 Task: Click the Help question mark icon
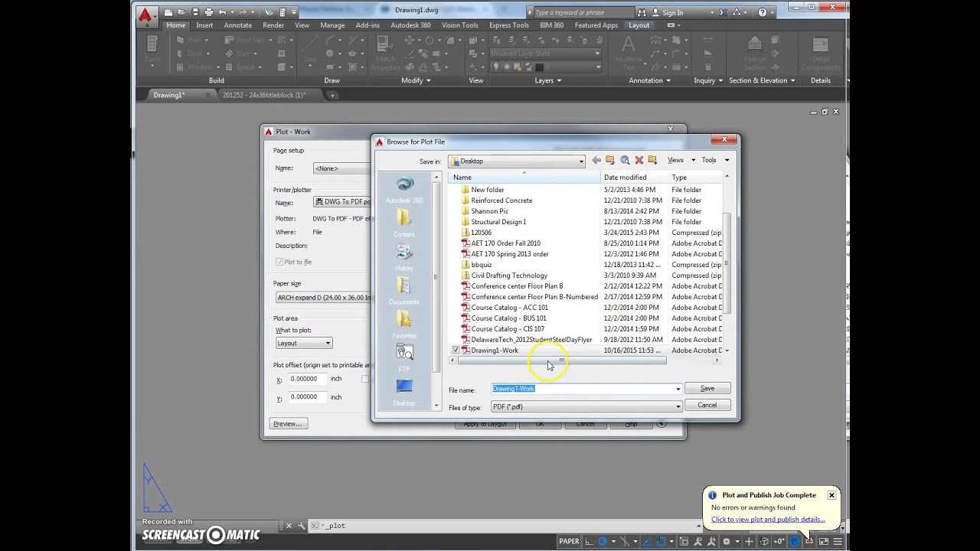coord(763,12)
